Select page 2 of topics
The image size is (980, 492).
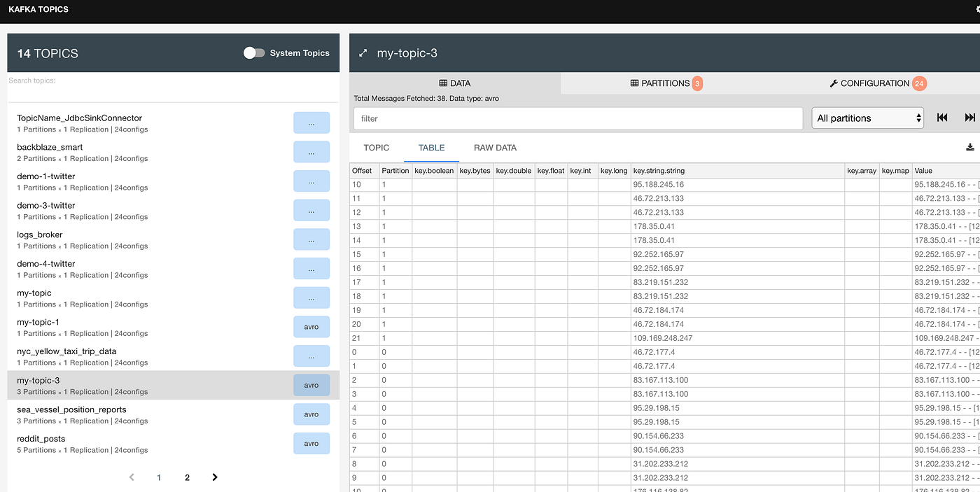click(186, 477)
